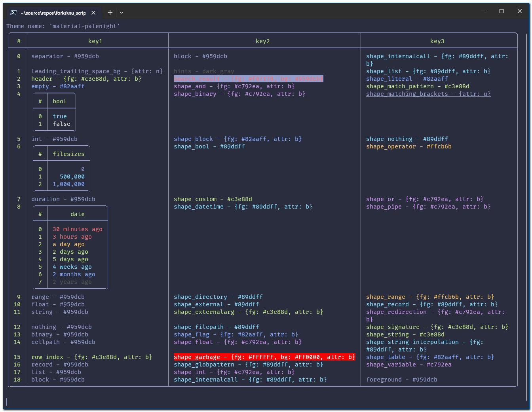This screenshot has width=532, height=412.
Task: Click underlined 'shape_matching_brackets' text
Action: point(428,94)
